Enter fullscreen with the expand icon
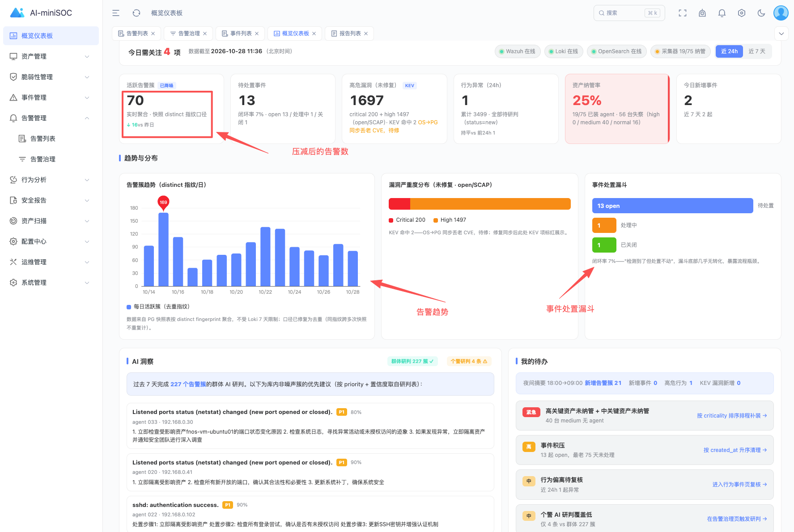The width and height of the screenshot is (794, 532). coord(683,13)
